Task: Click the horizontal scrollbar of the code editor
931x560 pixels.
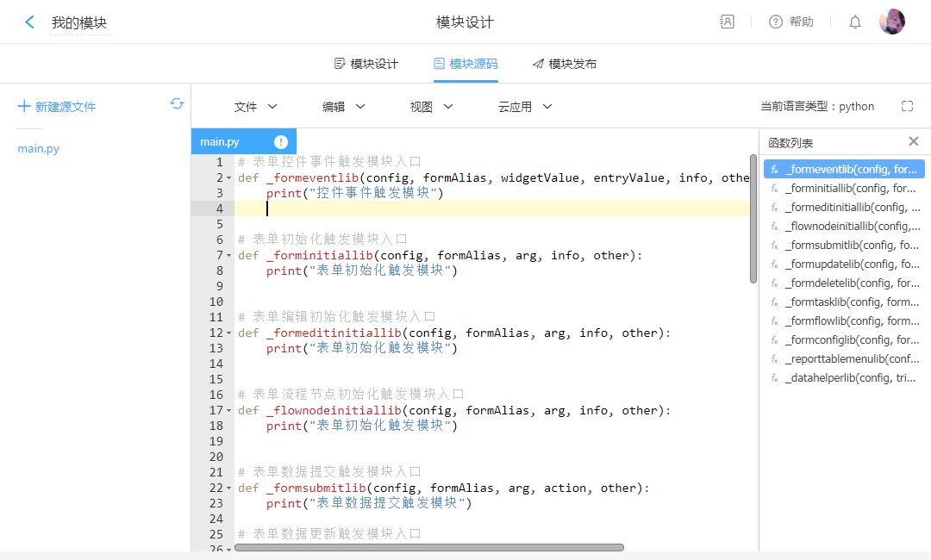Action: [428, 547]
